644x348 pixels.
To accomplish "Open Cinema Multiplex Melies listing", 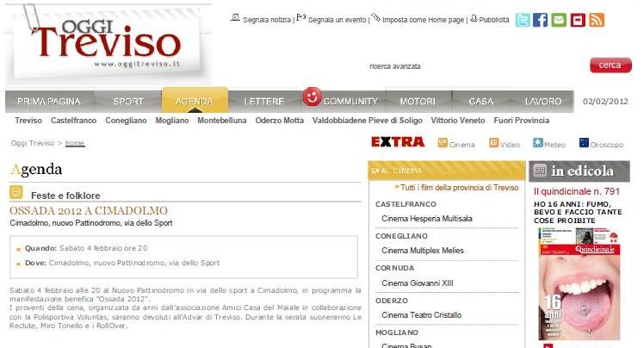I will (423, 250).
